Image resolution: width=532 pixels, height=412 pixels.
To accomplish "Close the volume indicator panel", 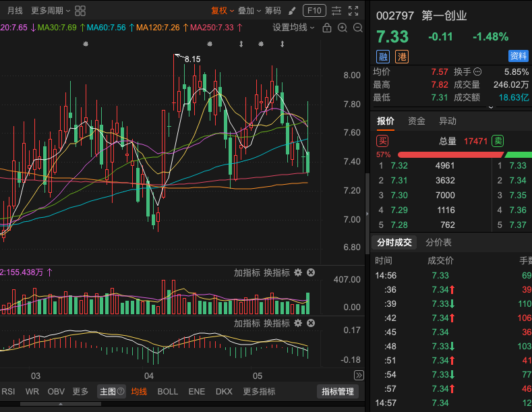I will point(311,272).
